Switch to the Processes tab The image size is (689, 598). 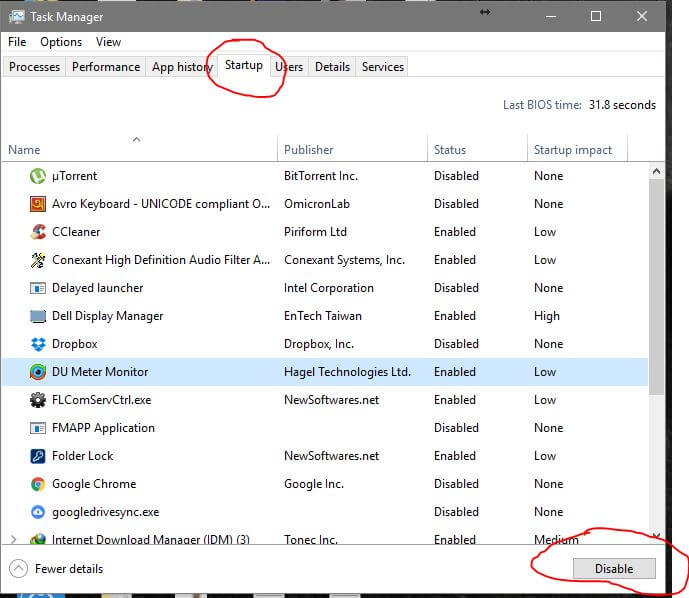click(x=34, y=67)
